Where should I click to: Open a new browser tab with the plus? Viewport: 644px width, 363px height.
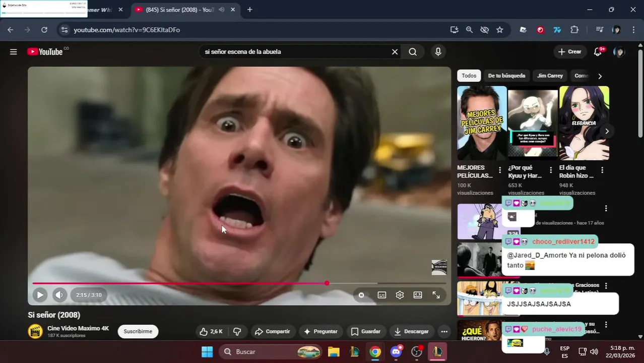(249, 10)
